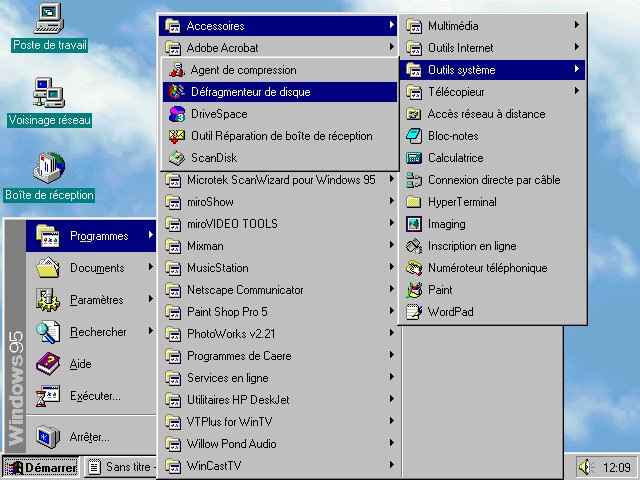The image size is (640, 480).
Task: Expand the Télécopieur submenu arrow
Action: pos(576,91)
